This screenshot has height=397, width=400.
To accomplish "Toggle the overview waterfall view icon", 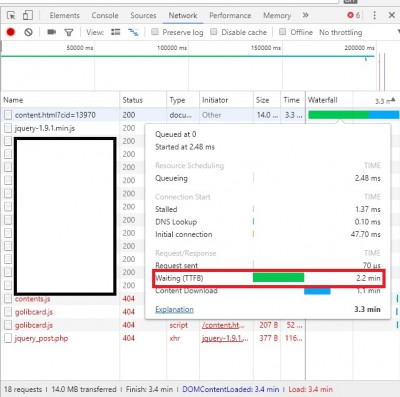I will 133,32.
